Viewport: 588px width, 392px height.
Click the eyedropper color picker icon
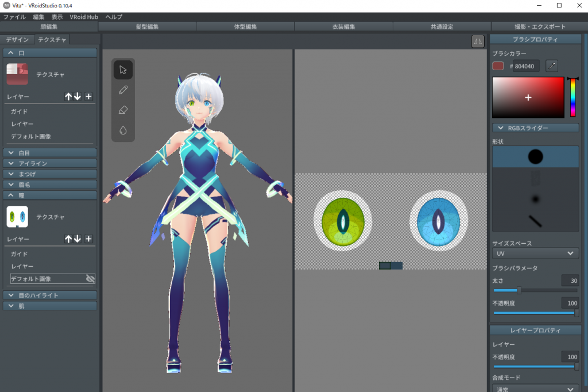pos(551,66)
